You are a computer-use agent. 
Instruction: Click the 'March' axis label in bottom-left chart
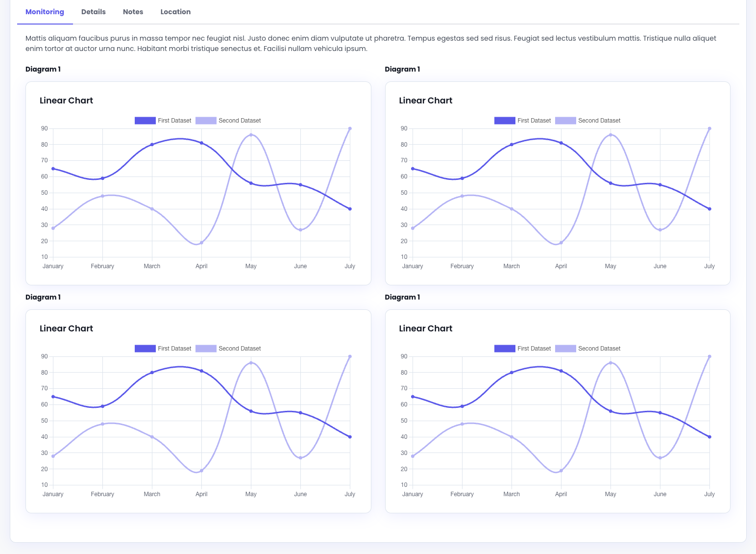pos(152,494)
